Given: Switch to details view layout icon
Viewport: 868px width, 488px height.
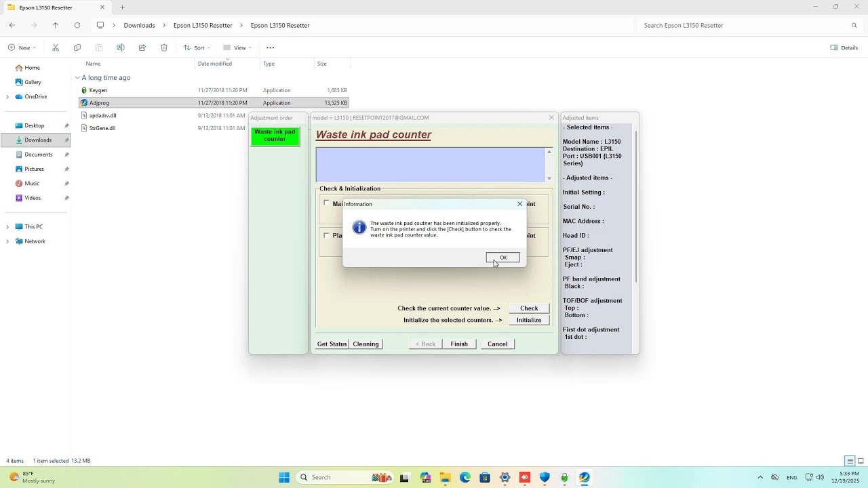Looking at the screenshot, I should (849, 461).
